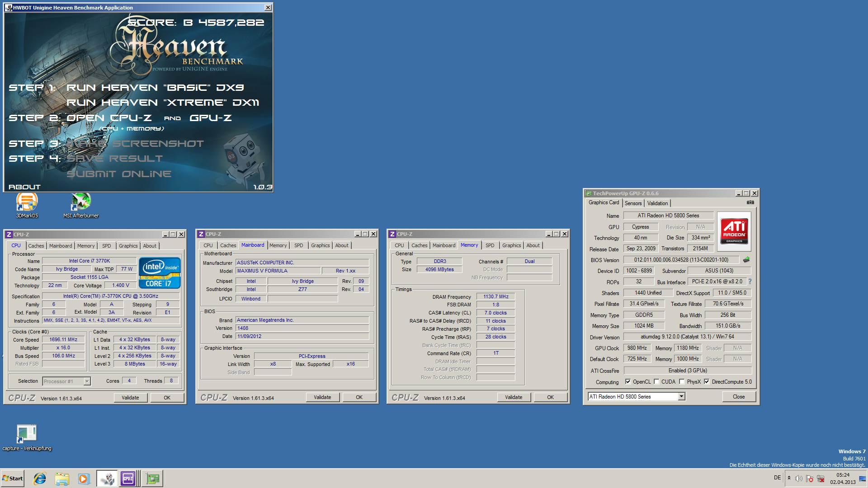Click Close button in GPU-Z

click(739, 396)
